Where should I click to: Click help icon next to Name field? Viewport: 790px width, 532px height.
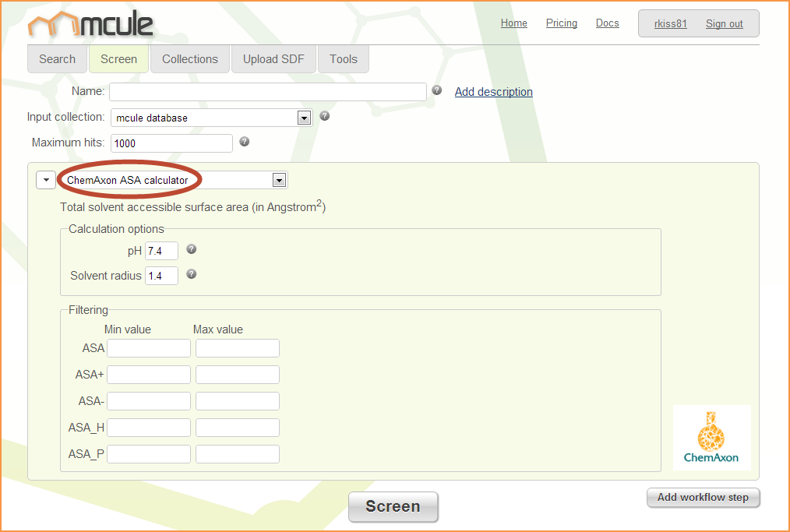(x=437, y=90)
